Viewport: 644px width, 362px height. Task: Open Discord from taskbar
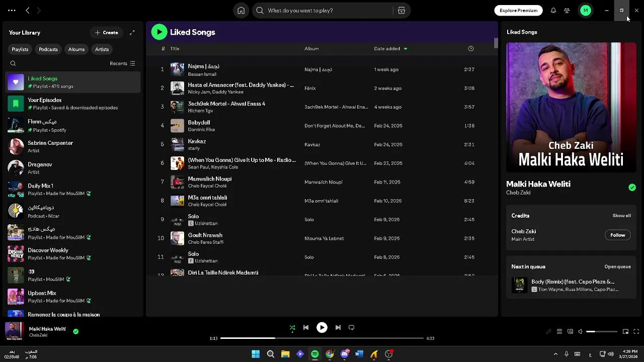pyautogui.click(x=344, y=354)
